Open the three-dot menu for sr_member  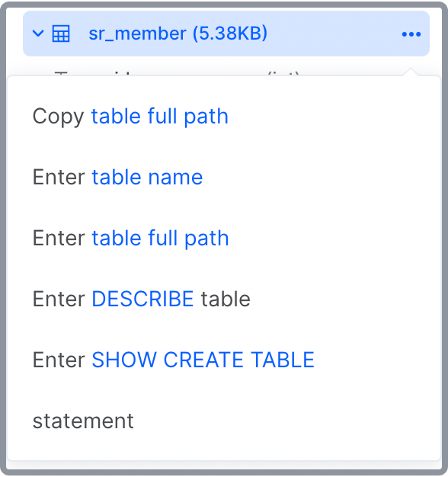click(x=411, y=34)
